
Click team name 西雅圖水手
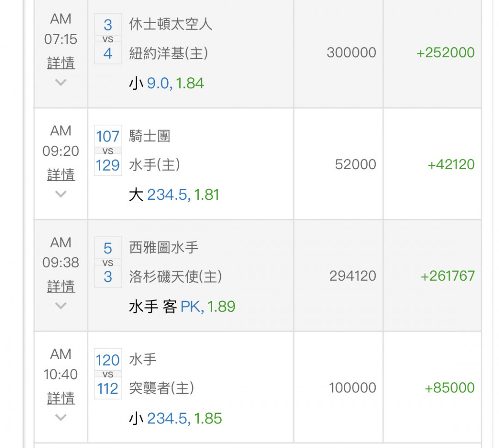(164, 248)
